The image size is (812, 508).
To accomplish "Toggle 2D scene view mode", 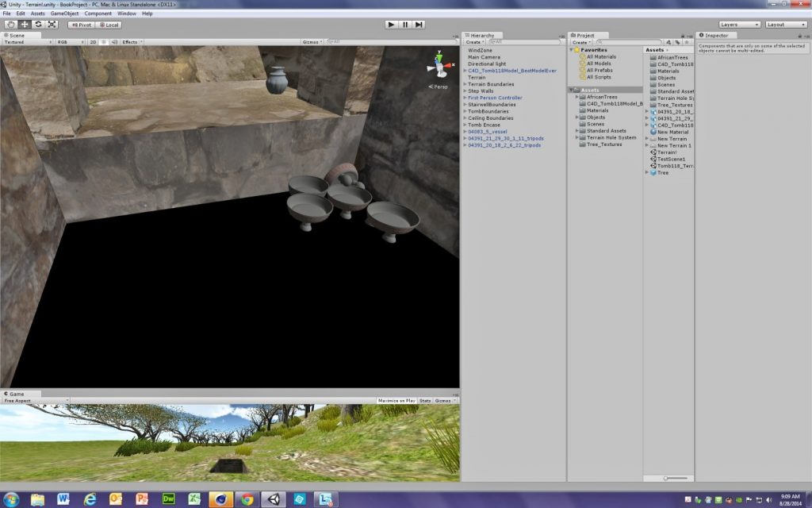I will coord(93,42).
